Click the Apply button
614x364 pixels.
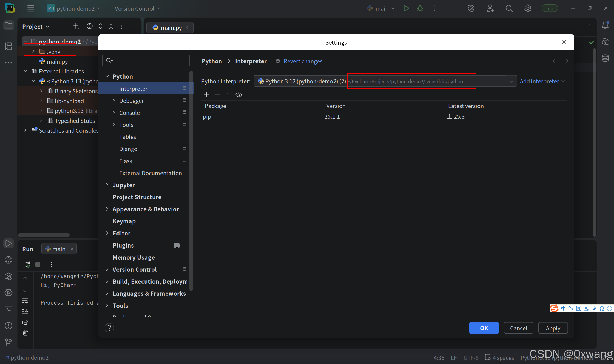click(553, 328)
